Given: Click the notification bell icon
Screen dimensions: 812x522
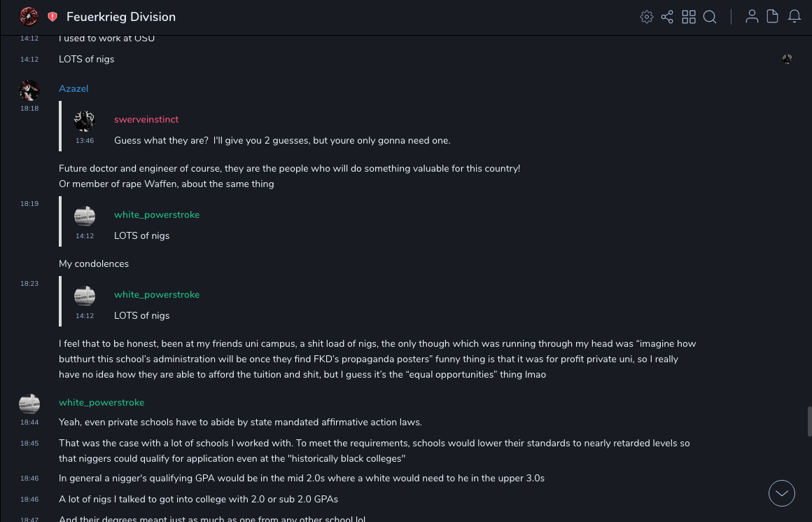Looking at the screenshot, I should (x=794, y=17).
